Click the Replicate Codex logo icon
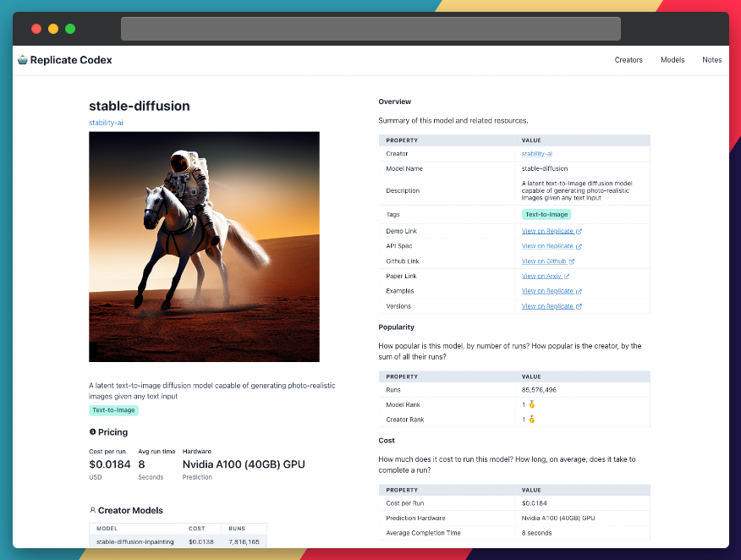Image resolution: width=741 pixels, height=560 pixels. click(23, 60)
